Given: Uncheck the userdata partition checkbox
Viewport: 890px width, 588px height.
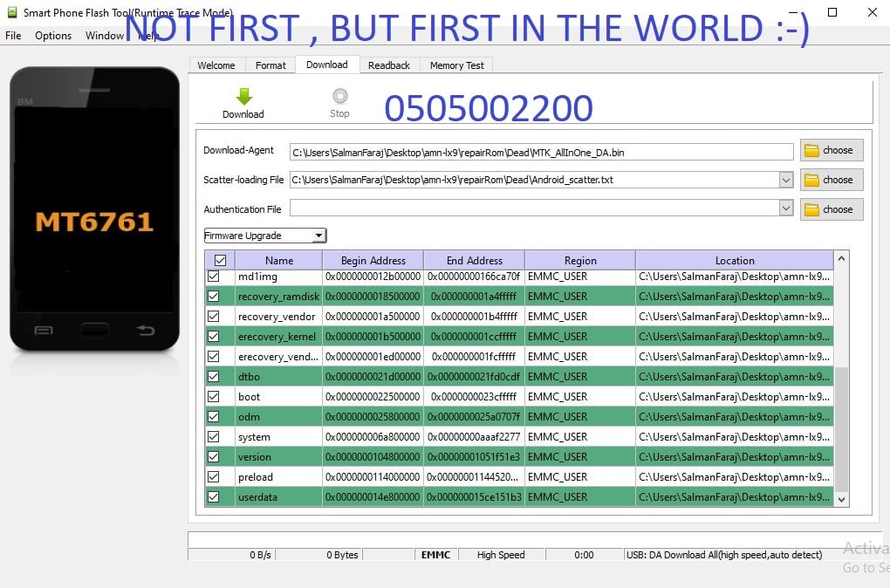Looking at the screenshot, I should 214,496.
